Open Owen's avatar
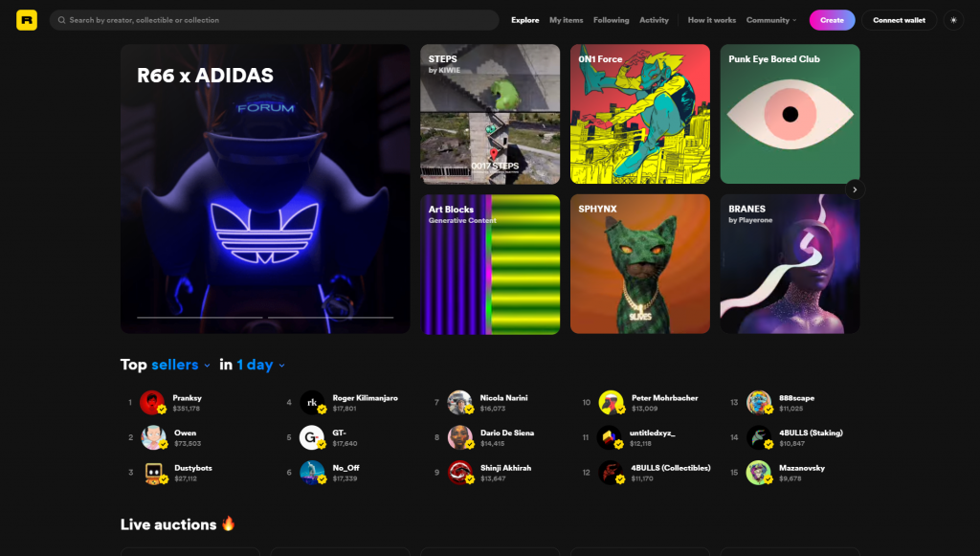 (x=153, y=437)
